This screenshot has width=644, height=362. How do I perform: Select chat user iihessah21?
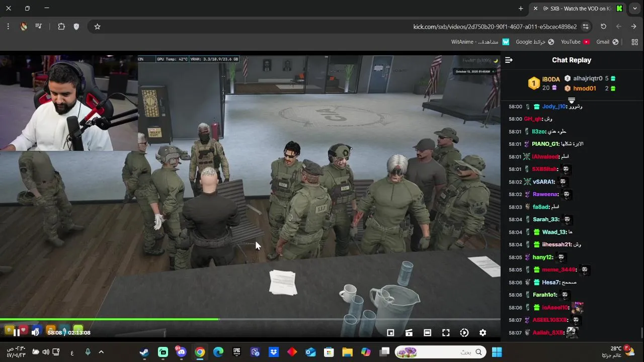[556, 244]
